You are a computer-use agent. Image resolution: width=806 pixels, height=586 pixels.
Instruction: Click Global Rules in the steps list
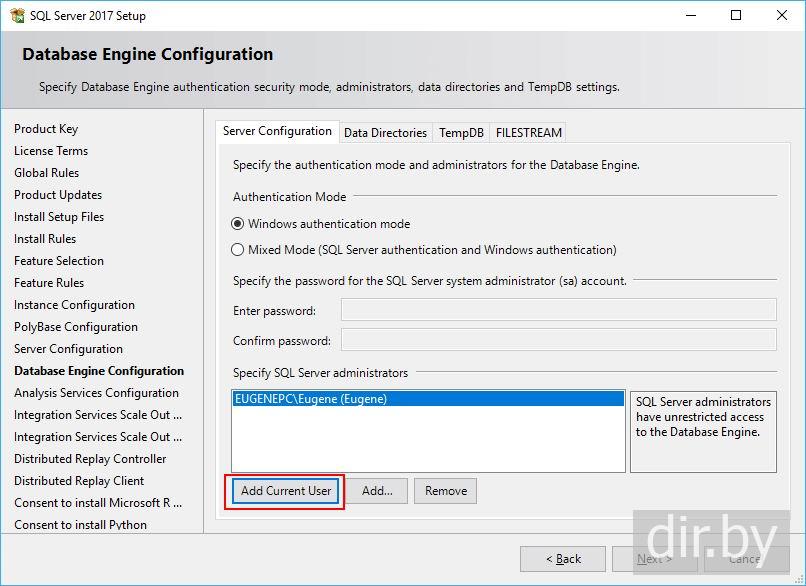pos(47,173)
